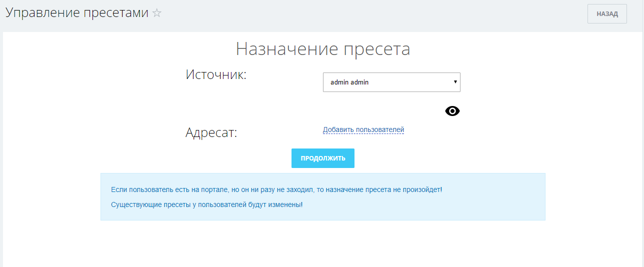Open the Источник dropdown showing admin admin

point(391,82)
